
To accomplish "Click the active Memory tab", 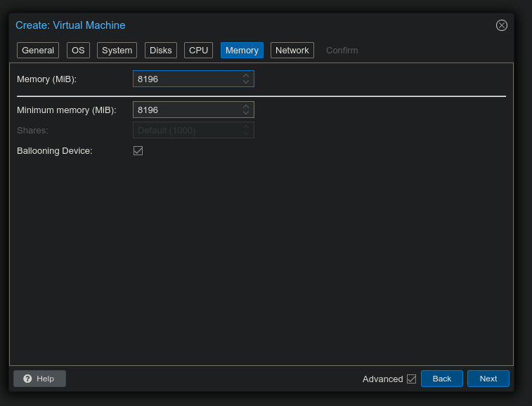I will pos(242,51).
